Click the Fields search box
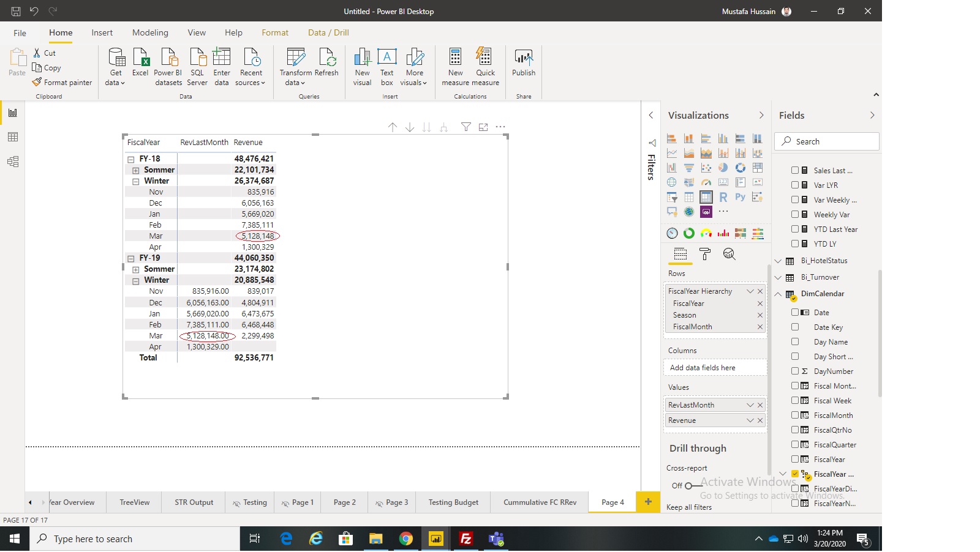This screenshot has width=980, height=552. (827, 141)
